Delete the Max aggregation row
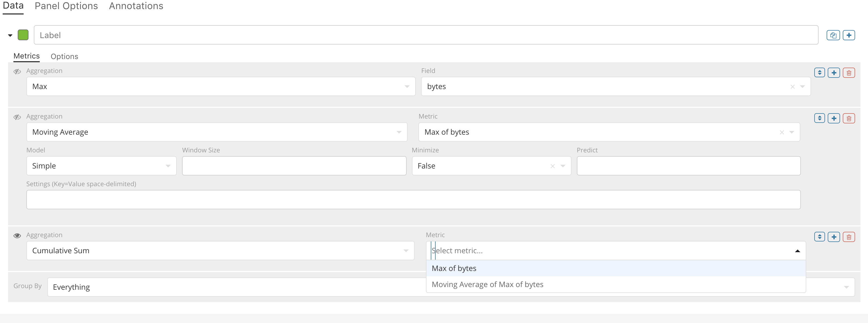868x323 pixels. 849,72
